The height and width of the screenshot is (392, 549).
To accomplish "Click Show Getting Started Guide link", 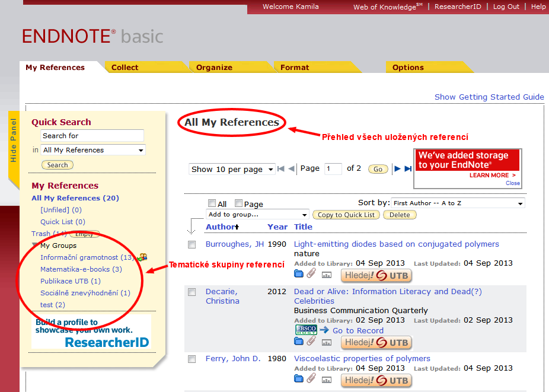I will point(489,97).
